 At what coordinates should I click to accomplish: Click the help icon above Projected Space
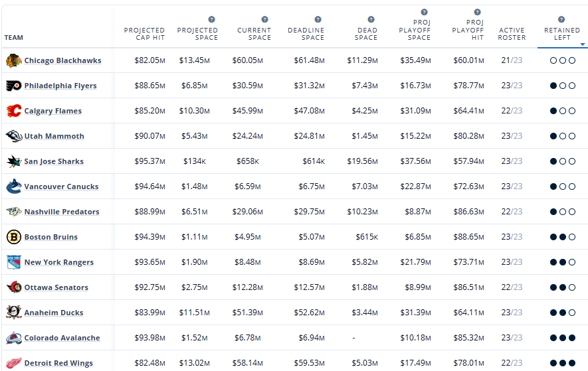(211, 20)
